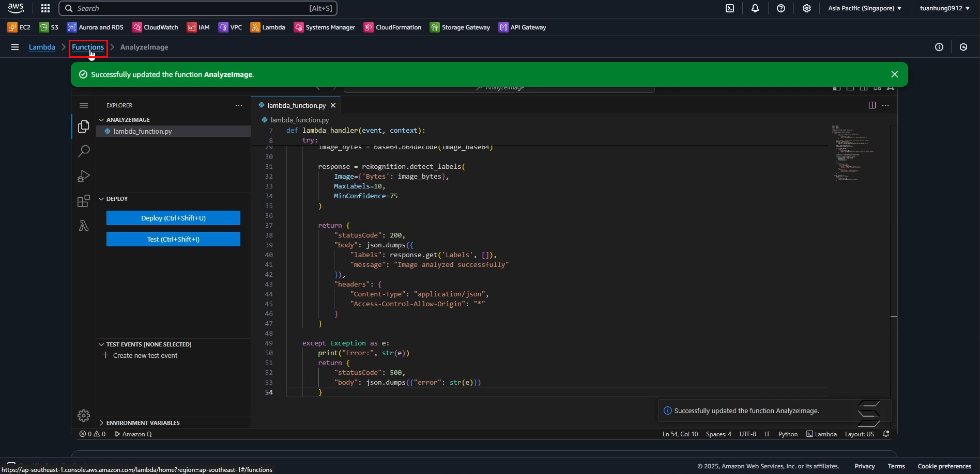Image resolution: width=980 pixels, height=474 pixels.
Task: Open the Systems Manager shortcut
Action: pyautogui.click(x=325, y=27)
